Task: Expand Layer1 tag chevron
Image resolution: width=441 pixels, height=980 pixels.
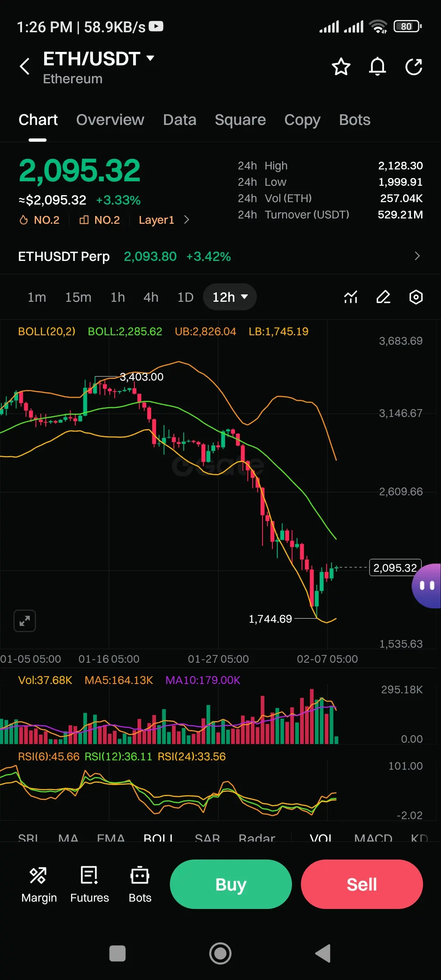Action: coord(187,220)
